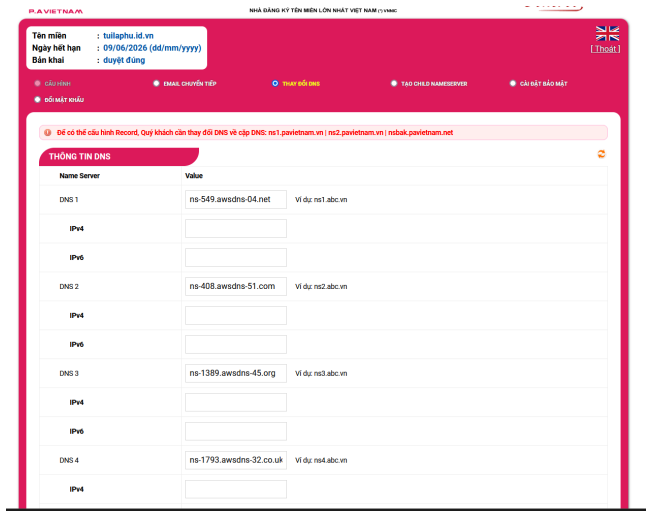657x521 pixels.
Task: Select the Email chuyển tiếp radio option
Action: coord(156,83)
